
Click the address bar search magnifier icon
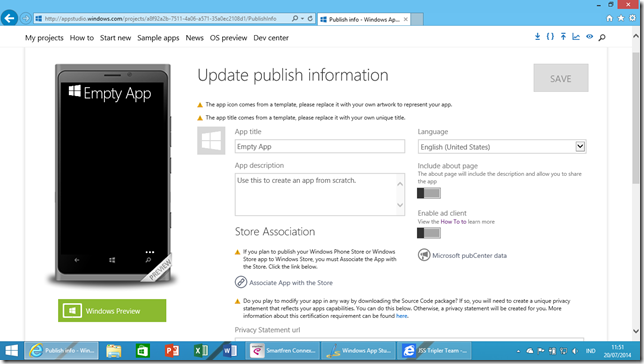(x=295, y=18)
